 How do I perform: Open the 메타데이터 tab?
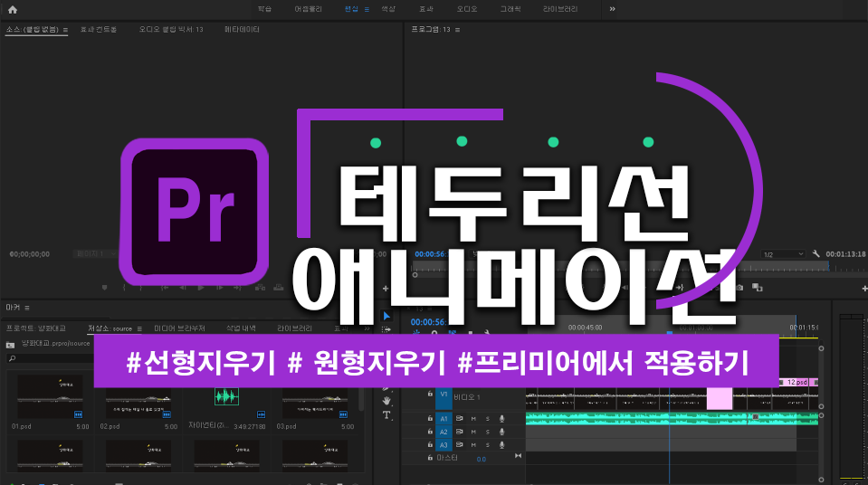[242, 29]
